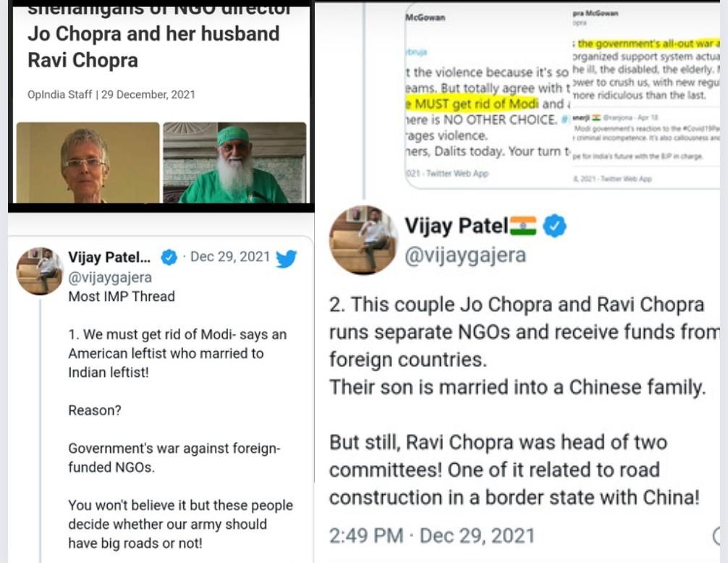Open Vijay Patel's large profile avatar

[x=363, y=240]
